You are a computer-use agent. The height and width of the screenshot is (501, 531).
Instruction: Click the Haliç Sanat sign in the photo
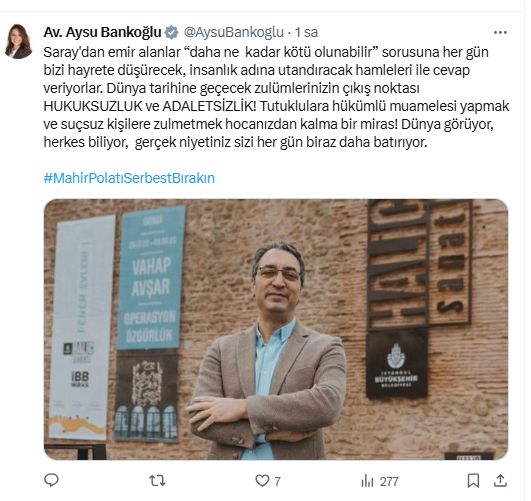[x=420, y=264]
